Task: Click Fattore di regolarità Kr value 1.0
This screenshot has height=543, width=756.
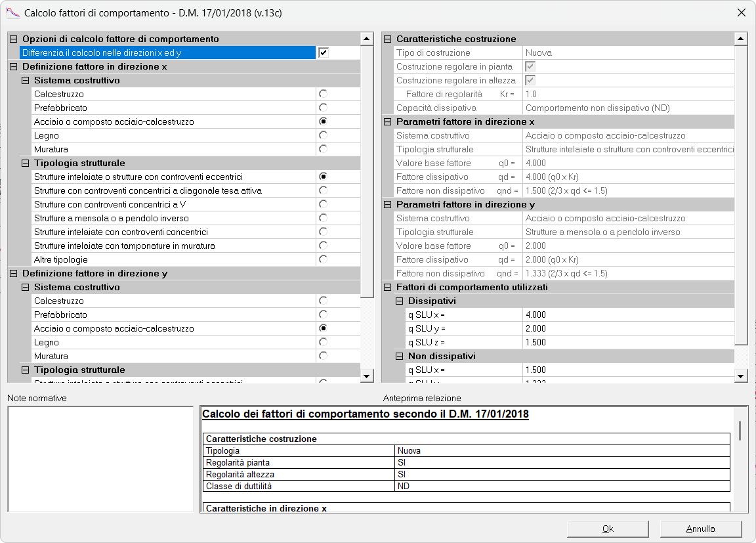Action: [x=628, y=95]
